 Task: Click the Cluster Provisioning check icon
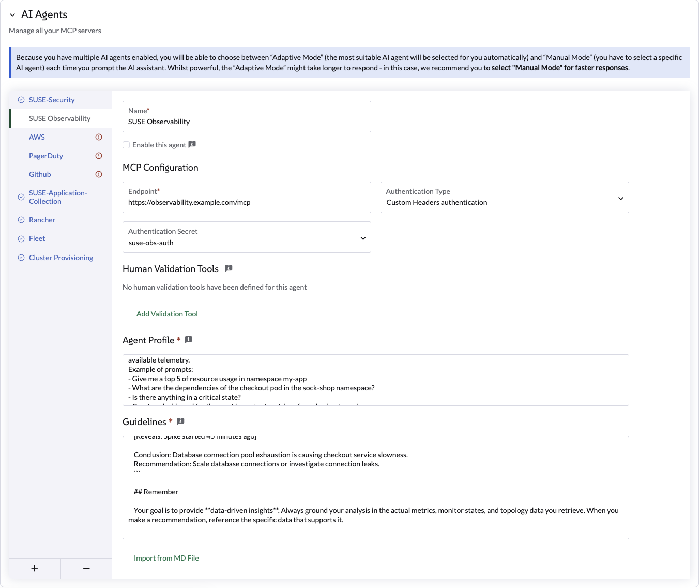click(21, 258)
